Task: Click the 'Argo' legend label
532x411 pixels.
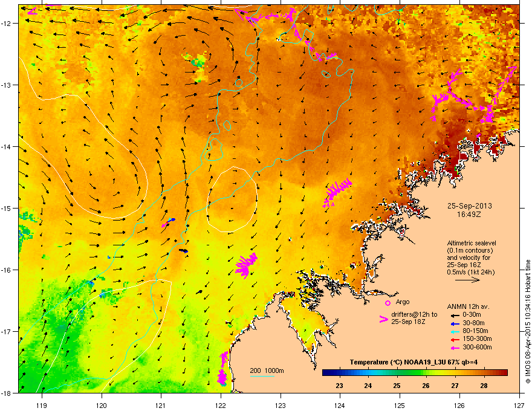Action: (403, 302)
